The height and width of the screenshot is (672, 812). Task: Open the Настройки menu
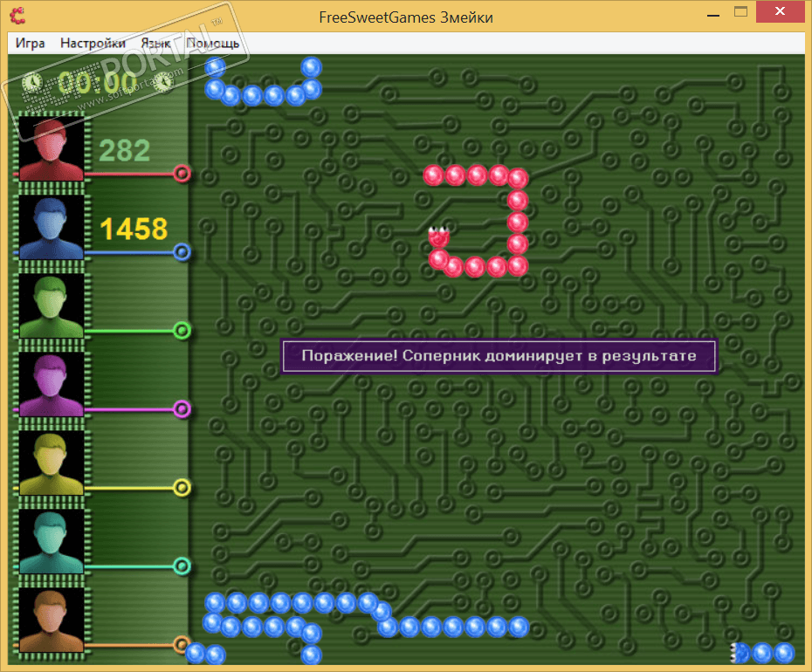tap(93, 43)
